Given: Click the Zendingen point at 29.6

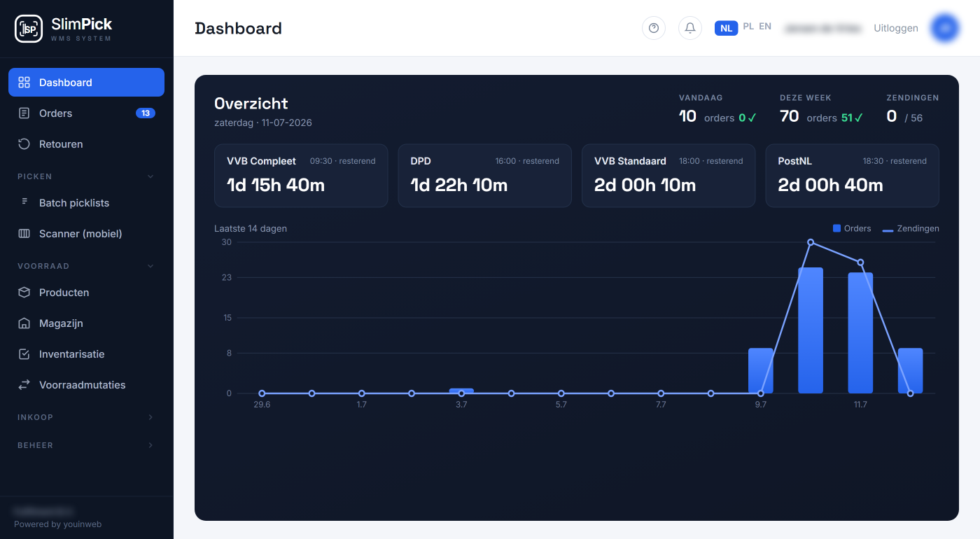Looking at the screenshot, I should [x=262, y=393].
